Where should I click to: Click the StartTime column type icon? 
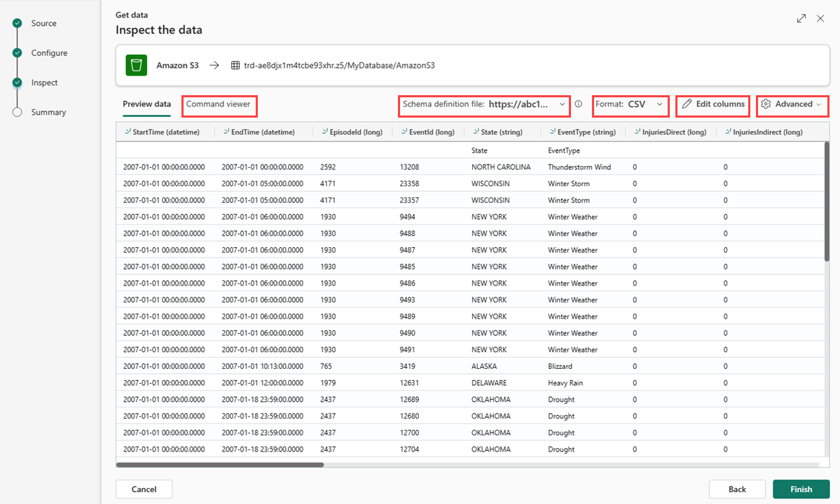click(x=128, y=131)
